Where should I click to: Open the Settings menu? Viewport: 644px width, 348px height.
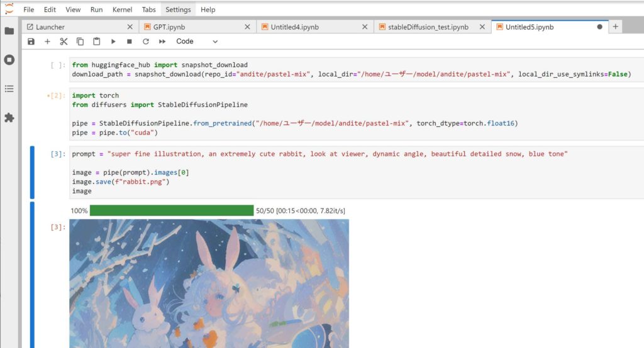178,9
